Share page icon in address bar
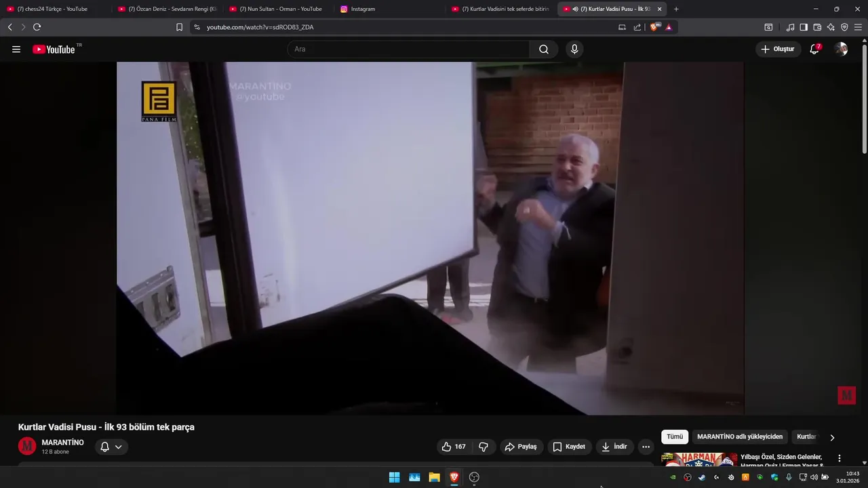This screenshot has height=488, width=868. [x=637, y=27]
